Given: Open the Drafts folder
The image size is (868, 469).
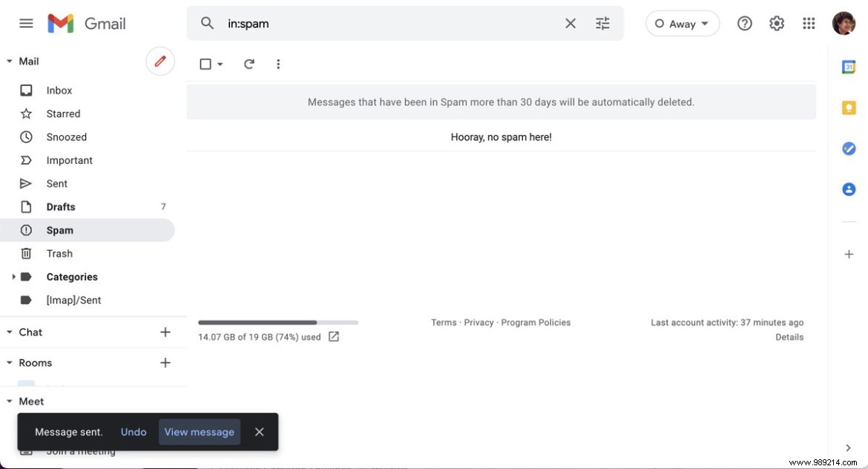Looking at the screenshot, I should tap(60, 206).
